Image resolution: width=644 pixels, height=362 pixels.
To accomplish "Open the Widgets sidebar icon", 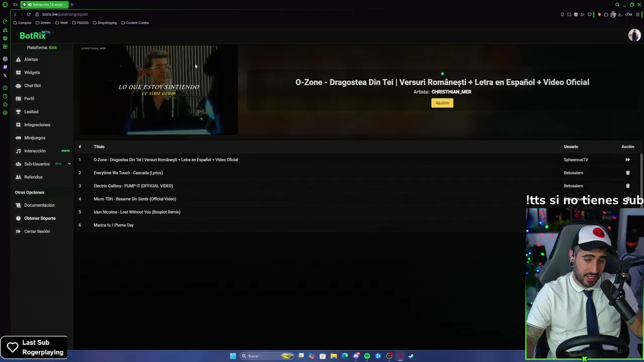I will (19, 72).
